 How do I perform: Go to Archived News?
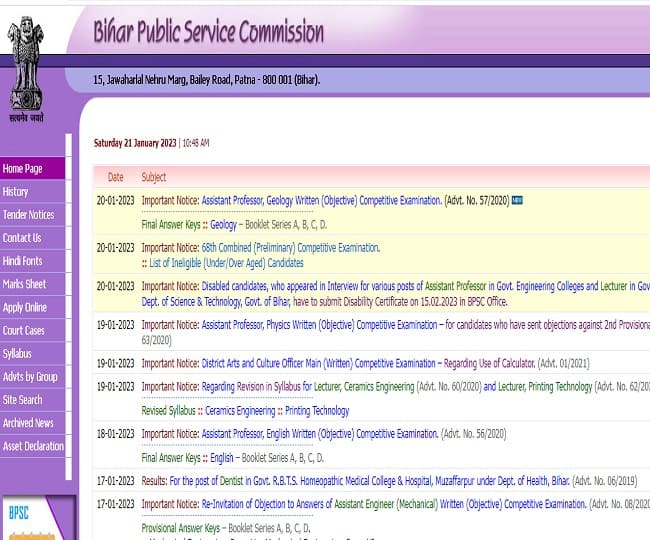tap(28, 423)
